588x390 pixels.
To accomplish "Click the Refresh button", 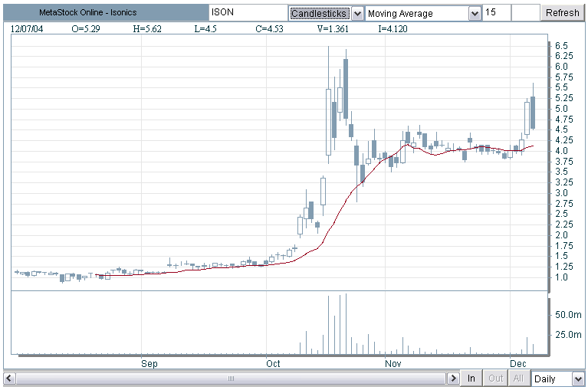I will pyautogui.click(x=562, y=13).
